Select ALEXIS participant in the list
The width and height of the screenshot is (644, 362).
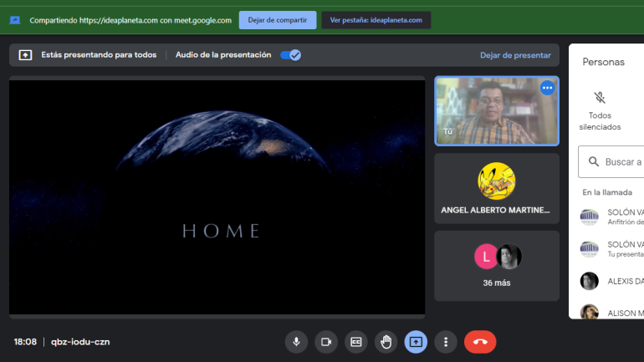click(611, 281)
